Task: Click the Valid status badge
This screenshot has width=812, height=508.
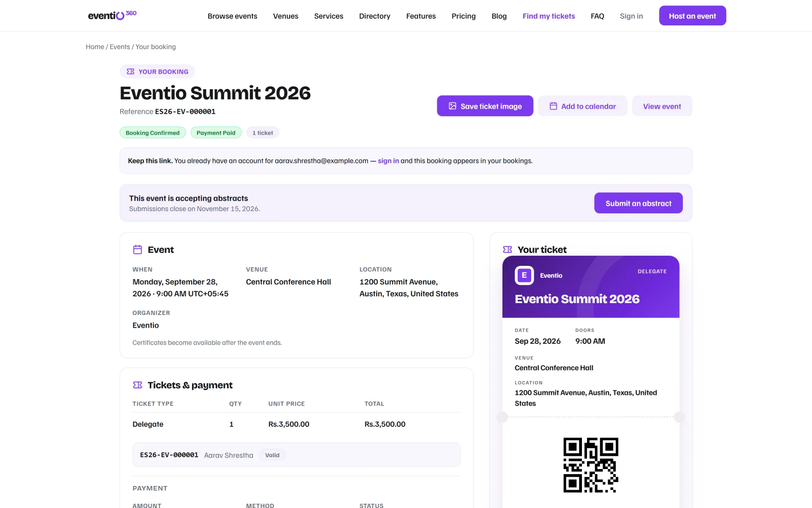Action: tap(272, 455)
